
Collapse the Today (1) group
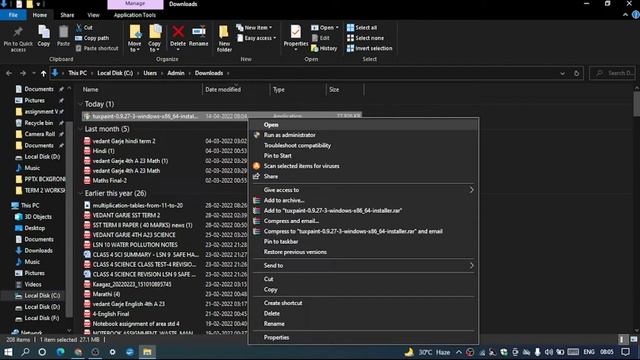[x=80, y=104]
